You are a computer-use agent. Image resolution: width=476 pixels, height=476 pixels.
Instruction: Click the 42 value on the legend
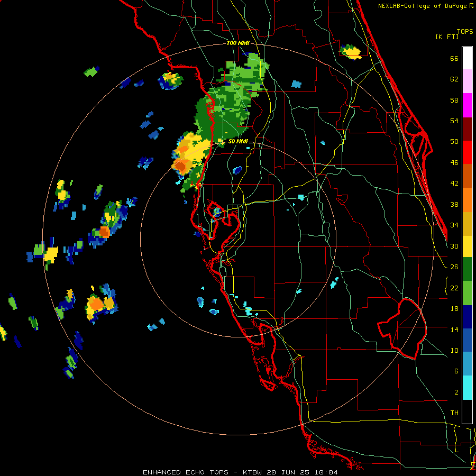(x=454, y=184)
